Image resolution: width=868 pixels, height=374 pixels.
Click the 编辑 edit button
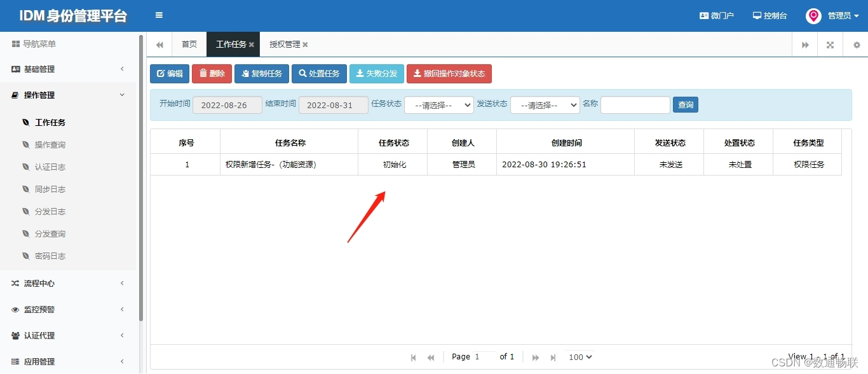(x=170, y=74)
